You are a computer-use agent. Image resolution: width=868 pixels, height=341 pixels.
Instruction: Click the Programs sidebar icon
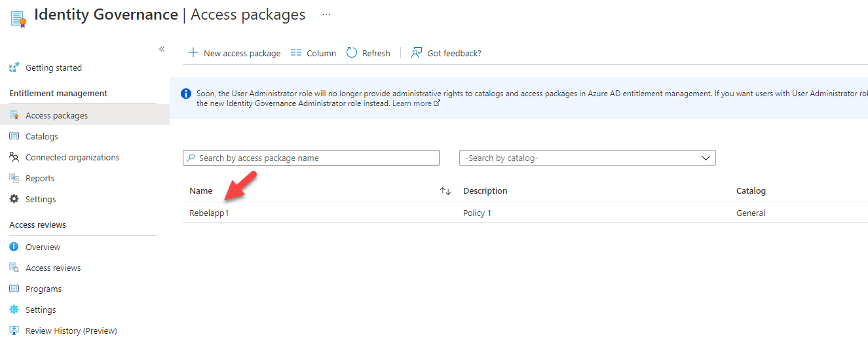tap(14, 289)
